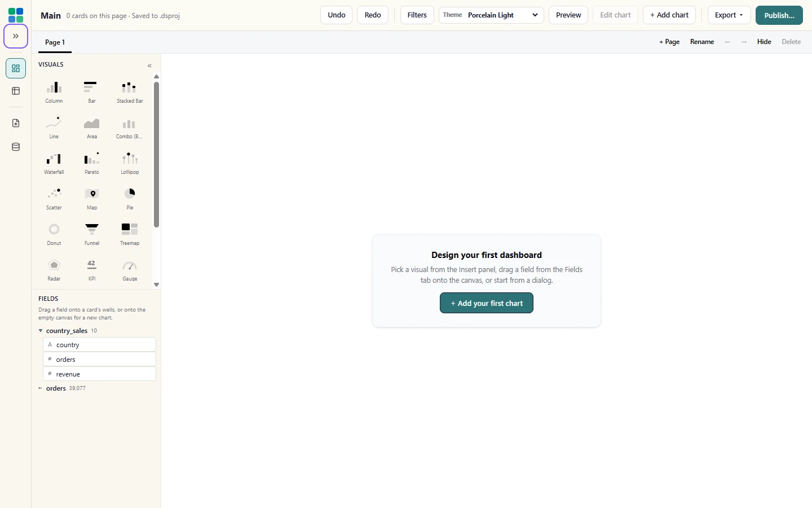Collapse the country_sales table fields
This screenshot has width=812, height=508.
pos(41,331)
